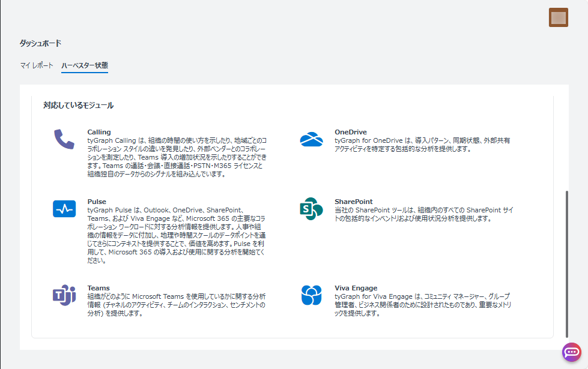The image size is (588, 369).
Task: Select the ハーベスター状態 tab
Action: tap(85, 65)
